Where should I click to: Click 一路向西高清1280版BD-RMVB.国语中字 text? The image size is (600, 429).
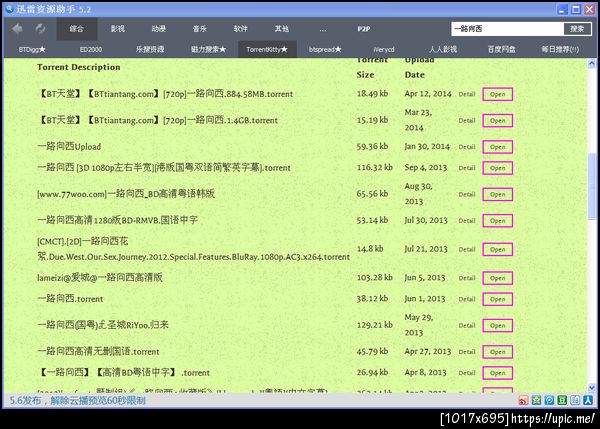[117, 220]
